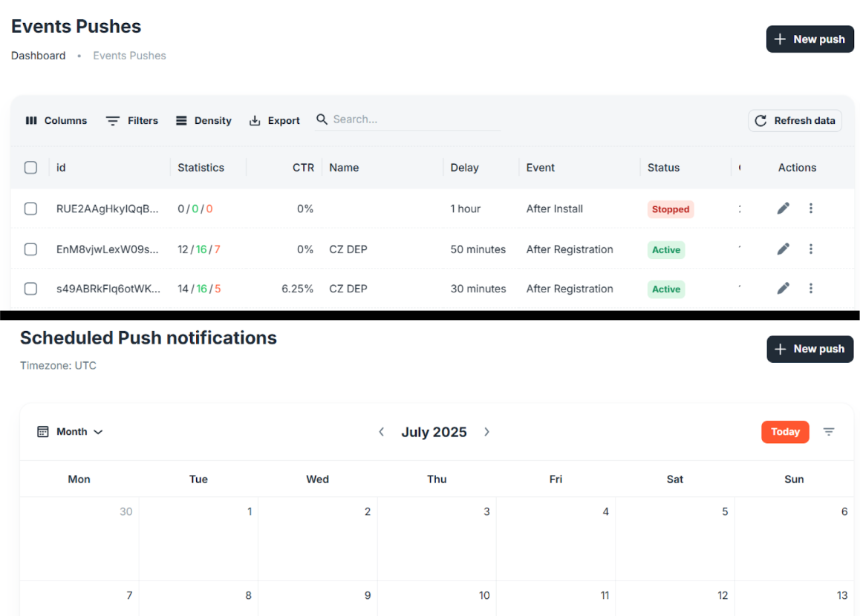This screenshot has height=616, width=860.
Task: Click New push in Scheduled Push notifications
Action: pos(809,349)
